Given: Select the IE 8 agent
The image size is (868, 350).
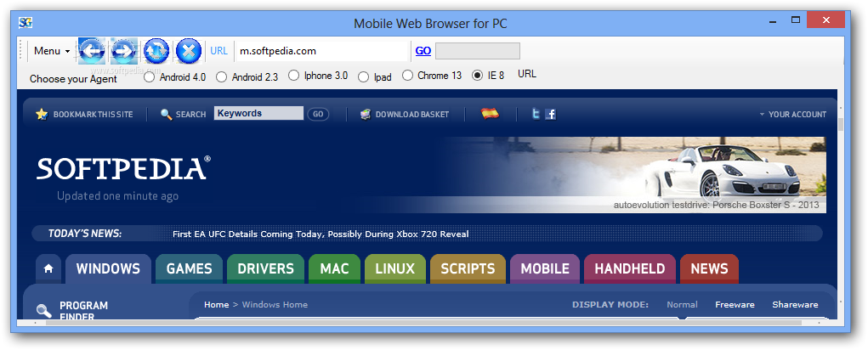Looking at the screenshot, I should 477,76.
